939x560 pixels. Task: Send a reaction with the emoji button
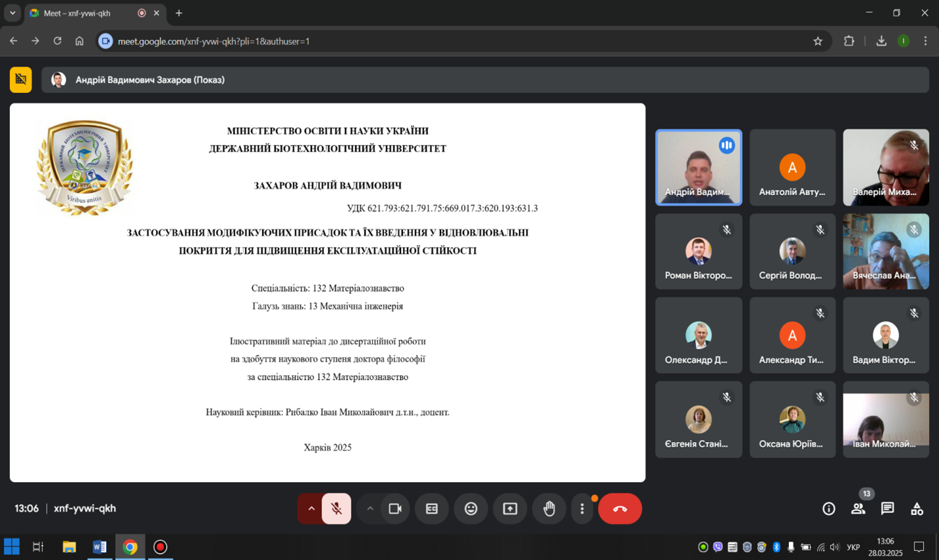(470, 509)
